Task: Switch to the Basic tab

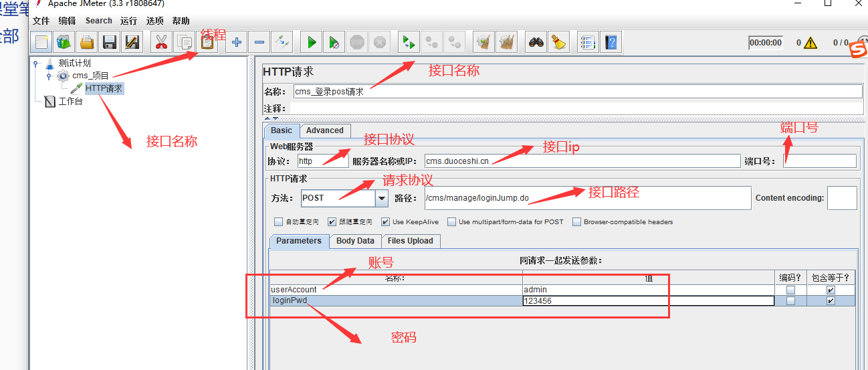Action: (x=282, y=130)
